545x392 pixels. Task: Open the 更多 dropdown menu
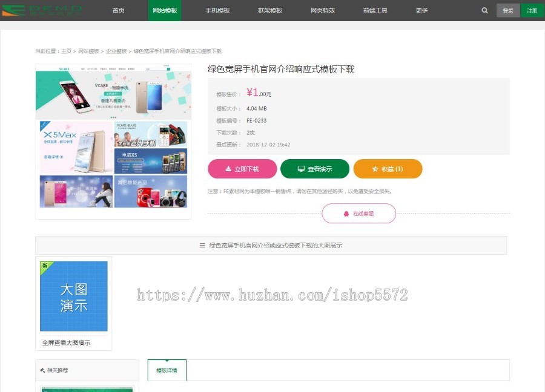422,10
